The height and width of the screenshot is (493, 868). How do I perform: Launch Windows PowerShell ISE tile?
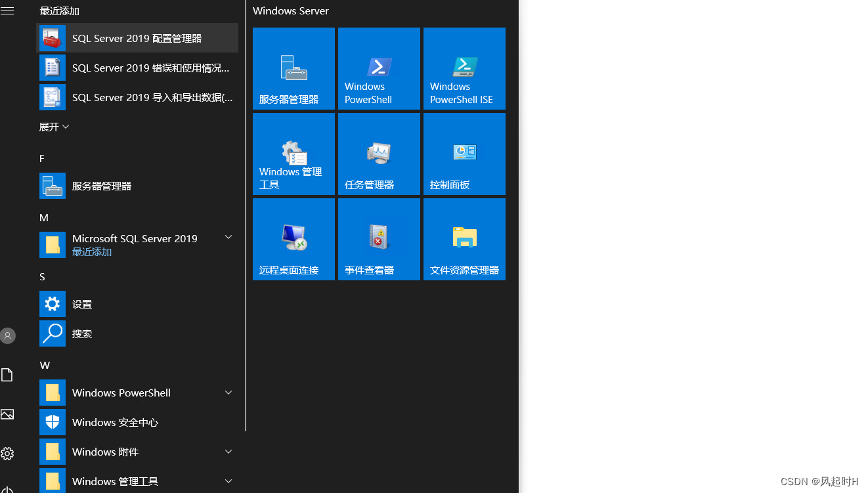[464, 68]
